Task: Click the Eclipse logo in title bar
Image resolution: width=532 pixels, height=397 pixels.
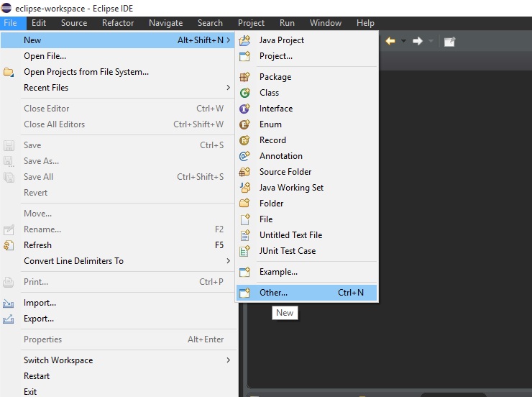Action: click(x=6, y=8)
